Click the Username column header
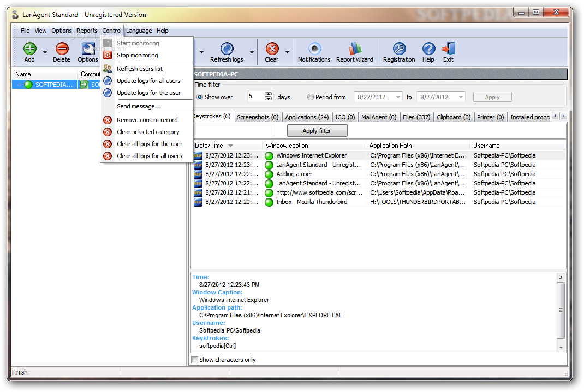This screenshot has width=584, height=392. tap(518, 146)
